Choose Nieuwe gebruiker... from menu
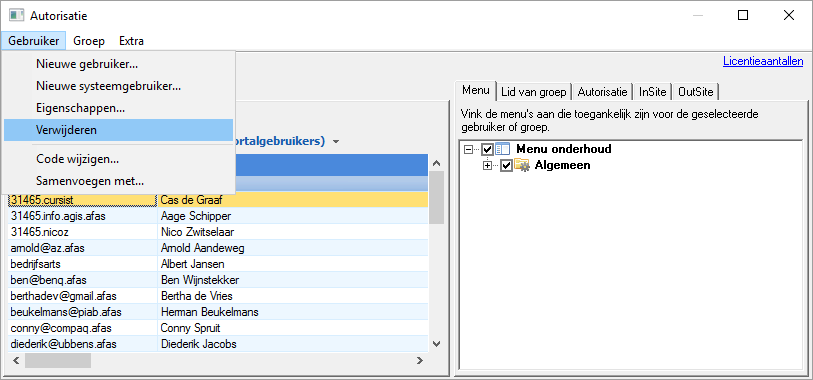813x380 pixels. (118, 64)
